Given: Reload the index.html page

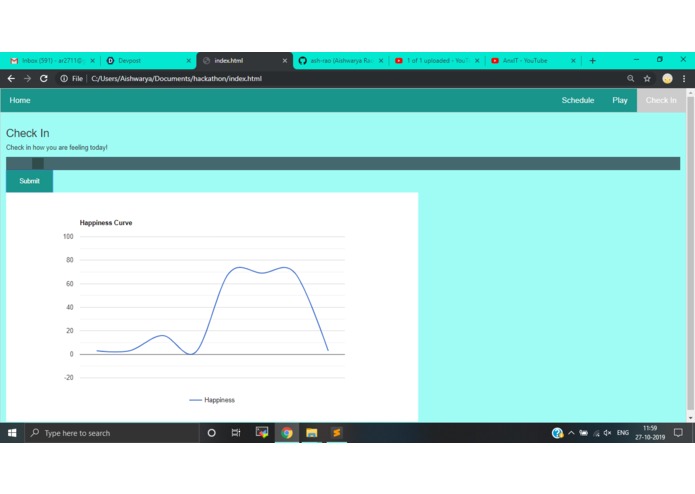Looking at the screenshot, I should 43,78.
